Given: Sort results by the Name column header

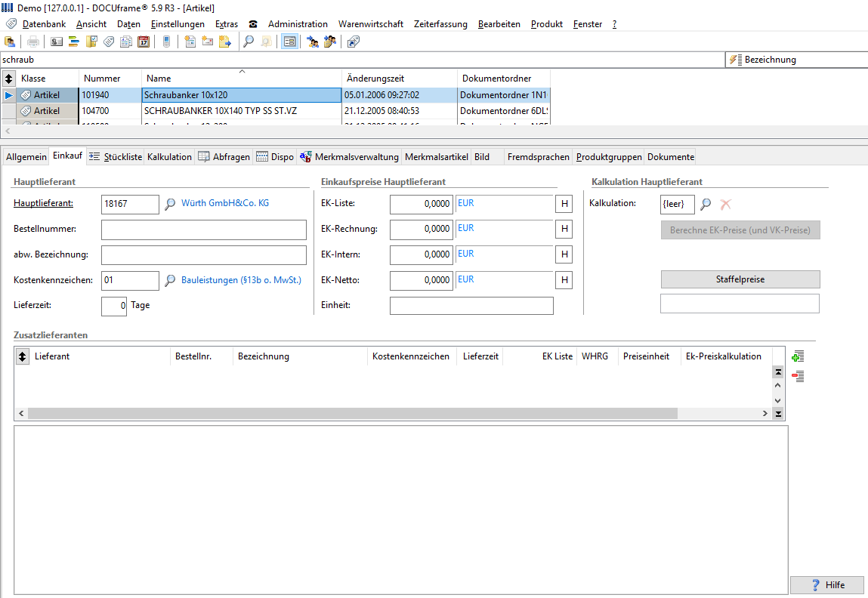Looking at the screenshot, I should pos(241,79).
